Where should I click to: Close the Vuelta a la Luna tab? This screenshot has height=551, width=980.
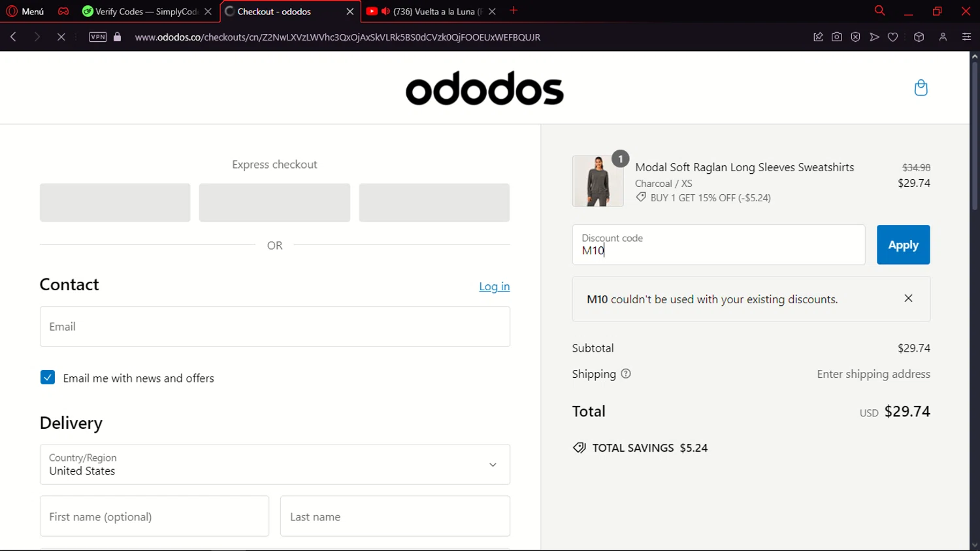[x=492, y=12]
